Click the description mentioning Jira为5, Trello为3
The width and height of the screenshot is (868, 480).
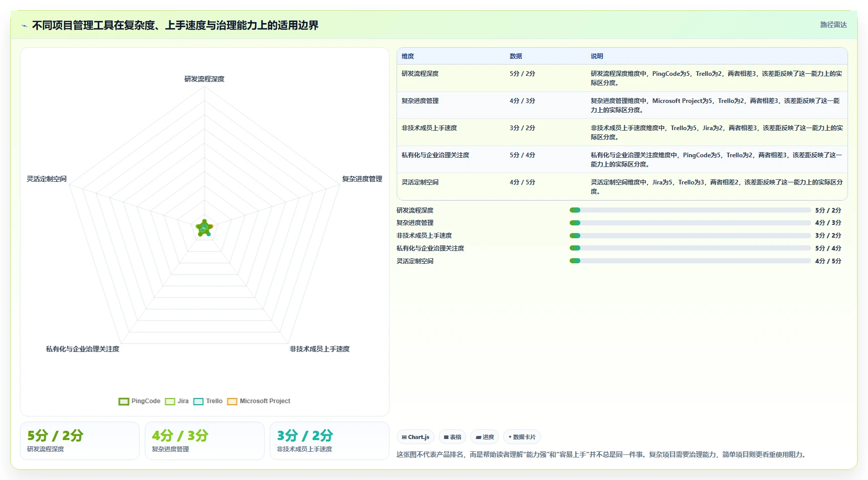pos(717,187)
